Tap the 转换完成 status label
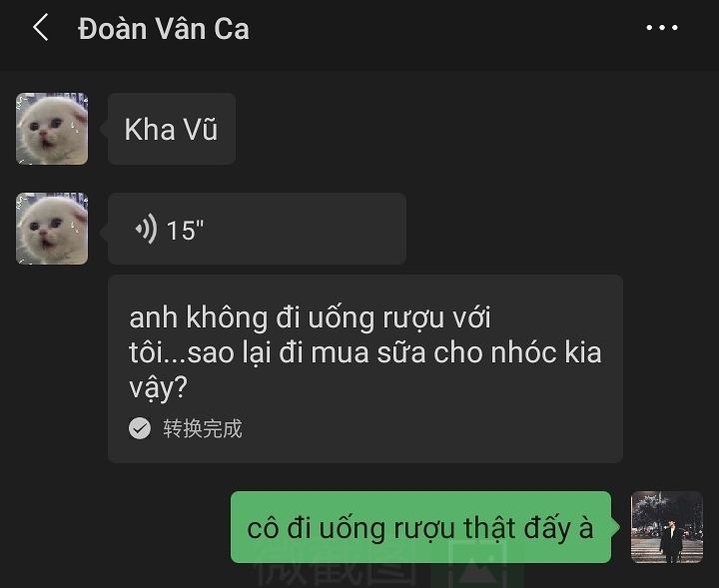The width and height of the screenshot is (719, 588). [x=203, y=429]
